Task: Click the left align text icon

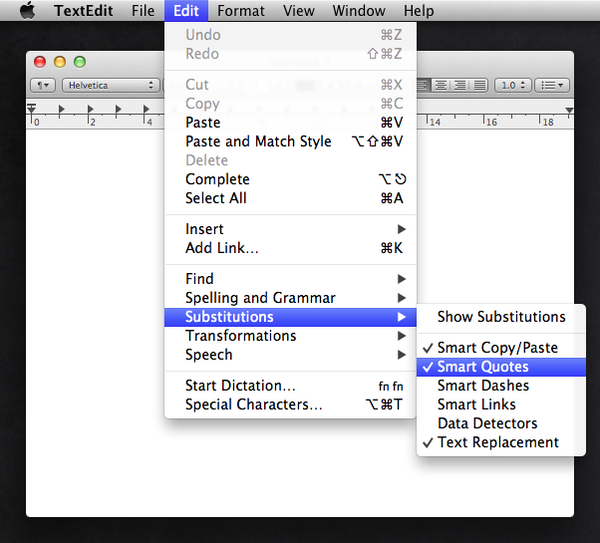Action: coord(423,85)
